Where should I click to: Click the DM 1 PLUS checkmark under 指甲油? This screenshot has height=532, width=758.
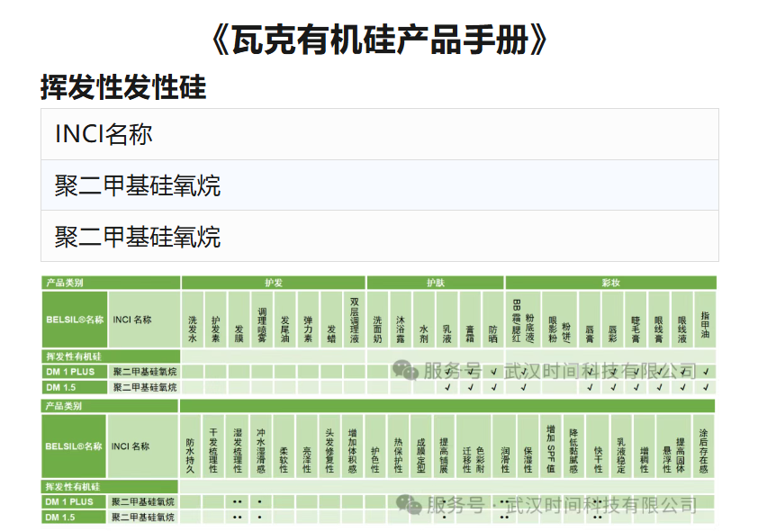[706, 371]
